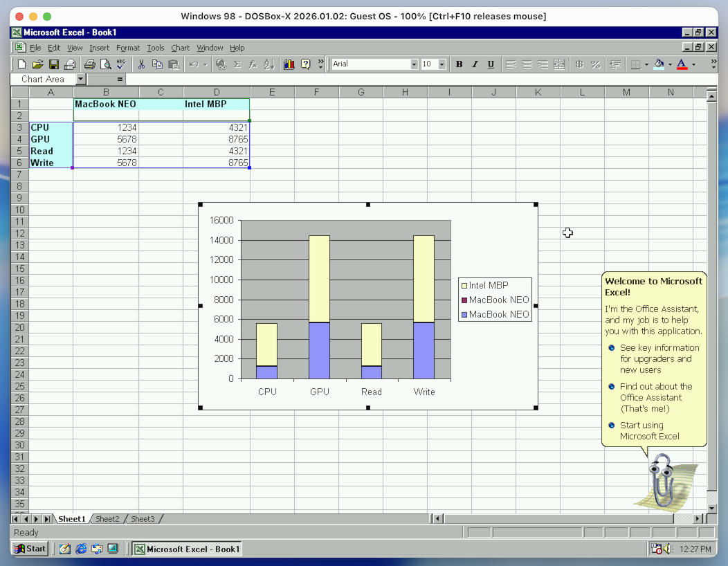Create a new workbook with New icon
Viewport: 728px width, 566px height.
[22, 64]
